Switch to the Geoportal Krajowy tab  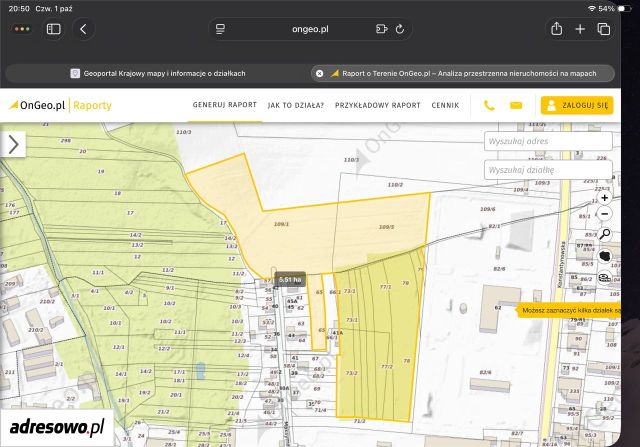coord(158,73)
